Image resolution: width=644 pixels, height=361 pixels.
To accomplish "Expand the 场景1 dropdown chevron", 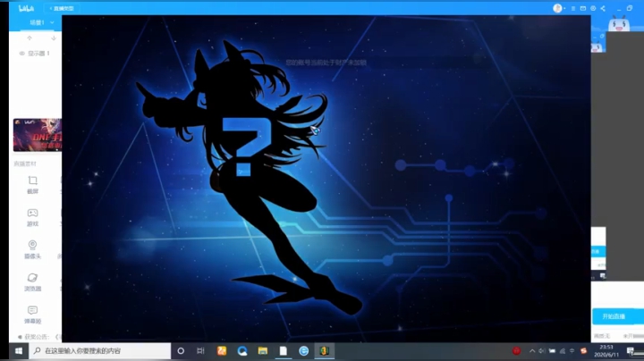I will tap(52, 22).
